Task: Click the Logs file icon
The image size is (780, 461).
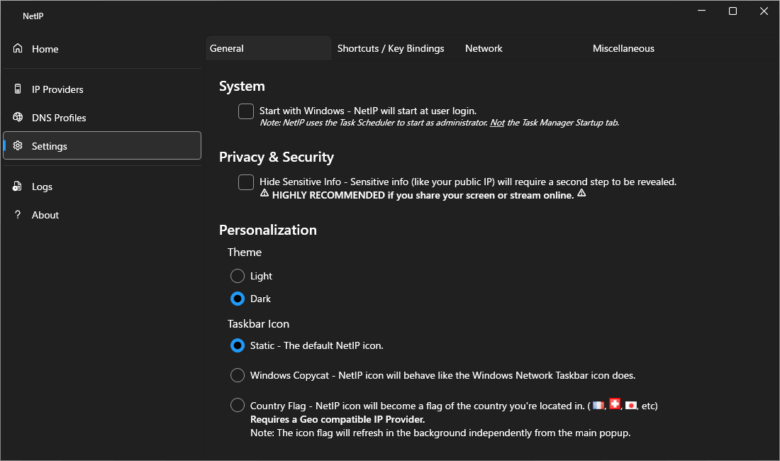Action: (17, 186)
